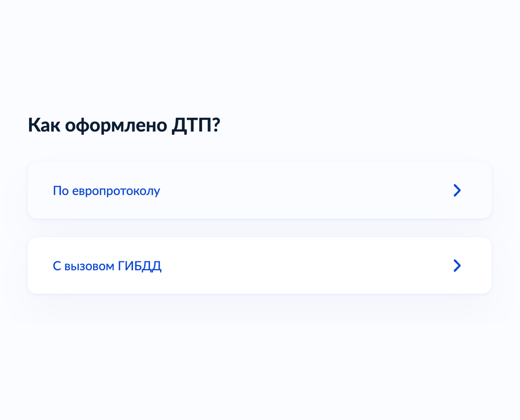520x420 pixels.
Task: Open the ГИБДД card via its right arrow
Action: tap(457, 266)
